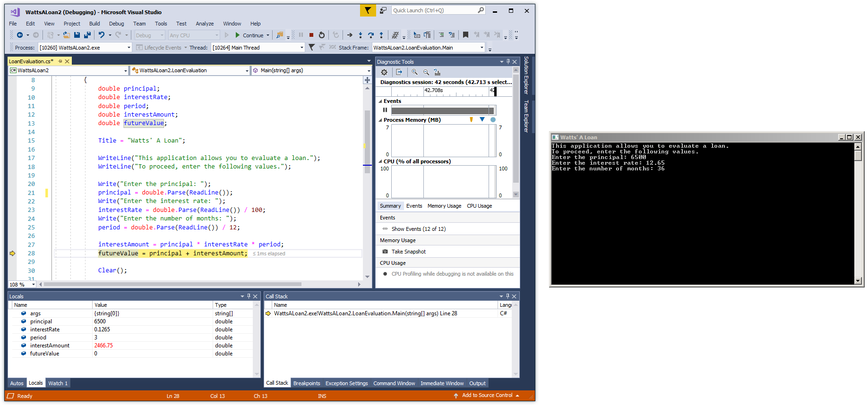Screen dimensions: 868x405
Task: Click the diagnostics timeline ruler at 42.708s
Action: pyautogui.click(x=433, y=90)
